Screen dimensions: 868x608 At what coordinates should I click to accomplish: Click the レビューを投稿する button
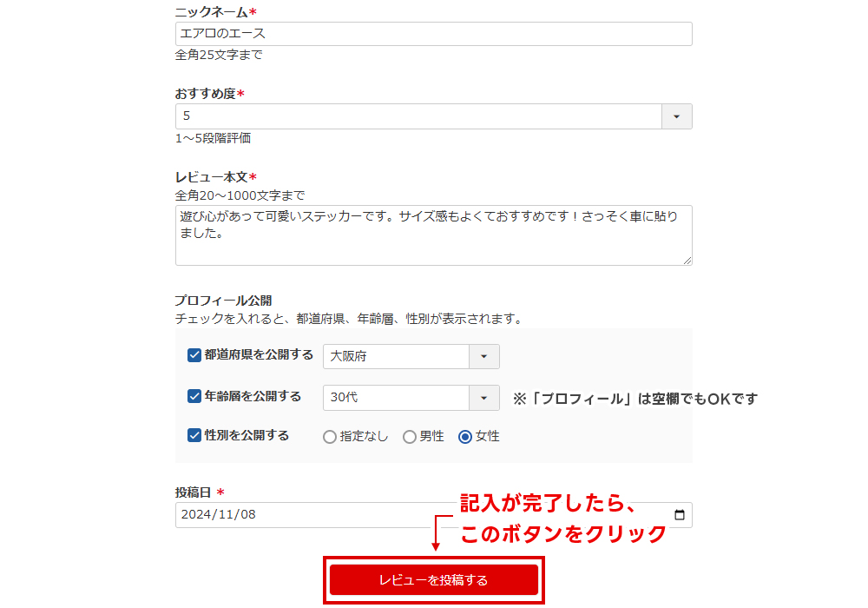(x=434, y=580)
